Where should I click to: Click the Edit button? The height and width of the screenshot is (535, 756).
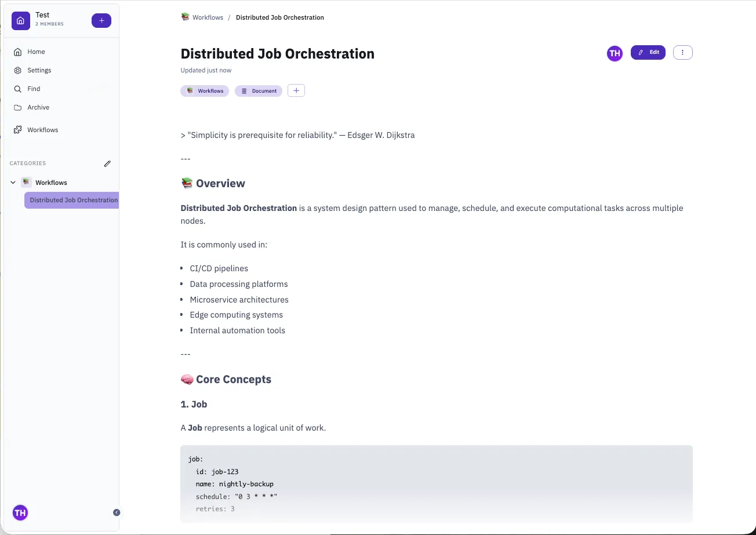pos(648,52)
